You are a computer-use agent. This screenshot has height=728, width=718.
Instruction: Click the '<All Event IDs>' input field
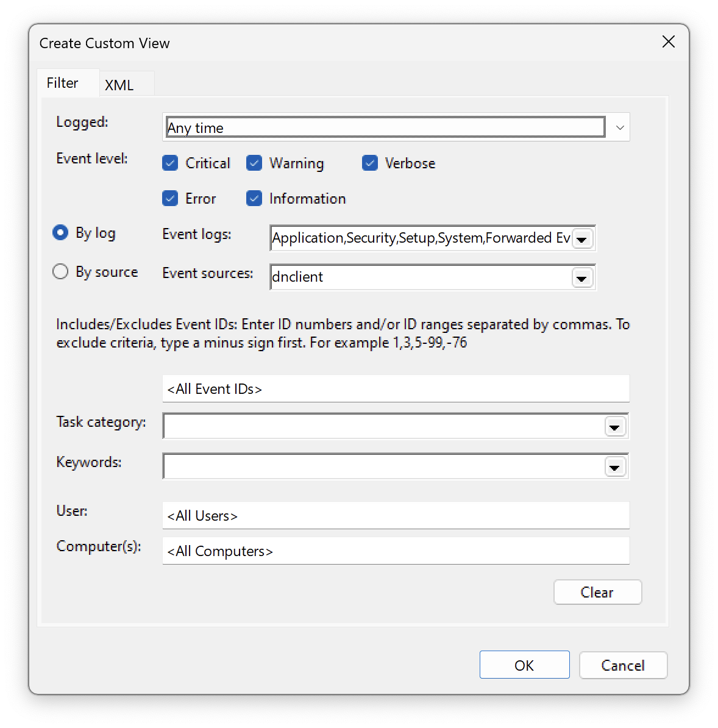tap(396, 388)
